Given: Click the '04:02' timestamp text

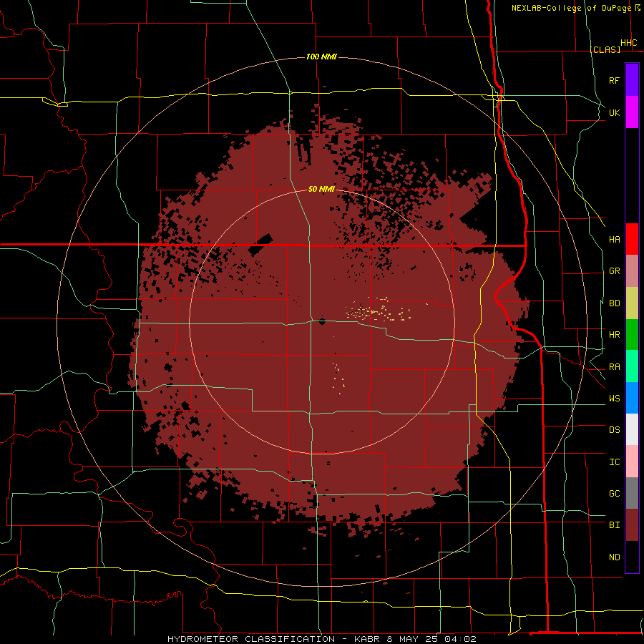Looking at the screenshot, I should point(460,639).
